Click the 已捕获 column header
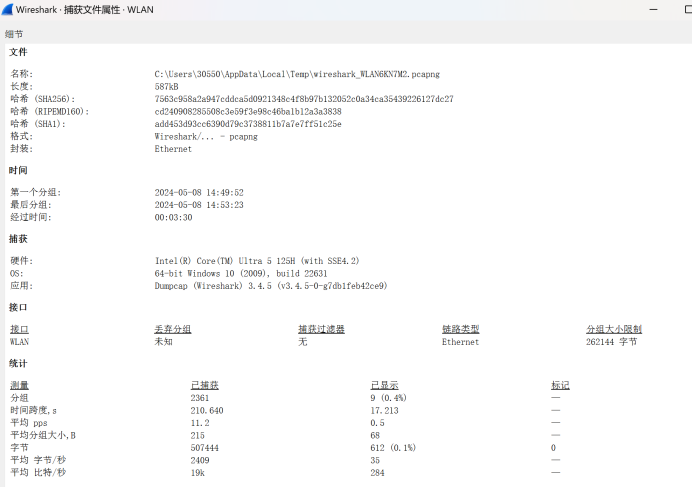The height and width of the screenshot is (487, 693). tap(205, 385)
